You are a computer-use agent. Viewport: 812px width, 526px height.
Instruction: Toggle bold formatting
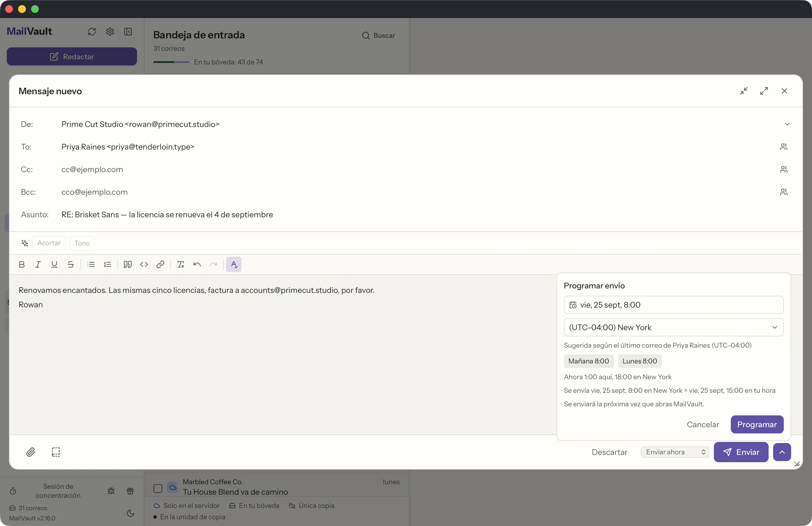[21, 264]
